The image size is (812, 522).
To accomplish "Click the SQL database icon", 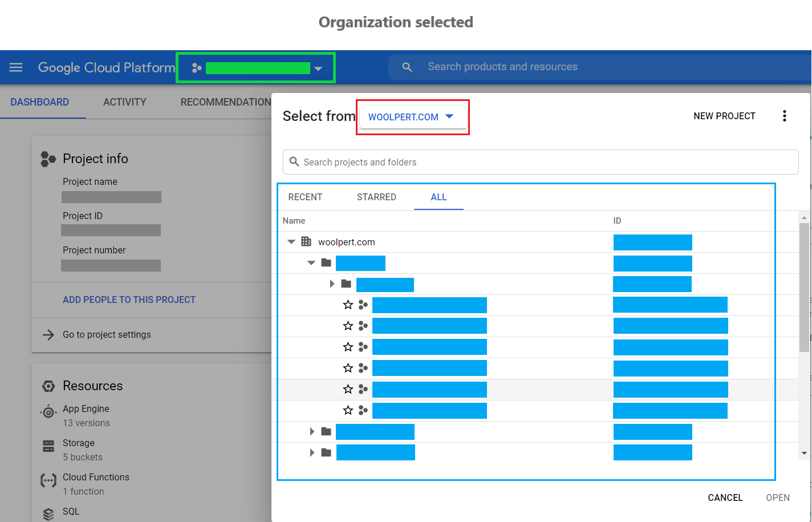I will pyautogui.click(x=48, y=514).
